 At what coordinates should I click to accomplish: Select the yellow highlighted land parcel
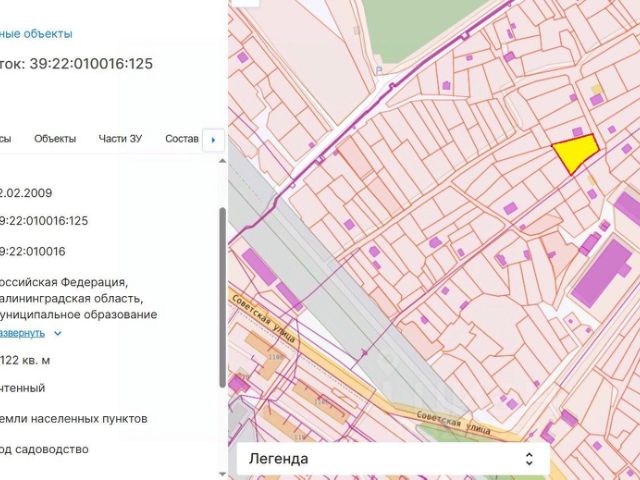coord(576,153)
